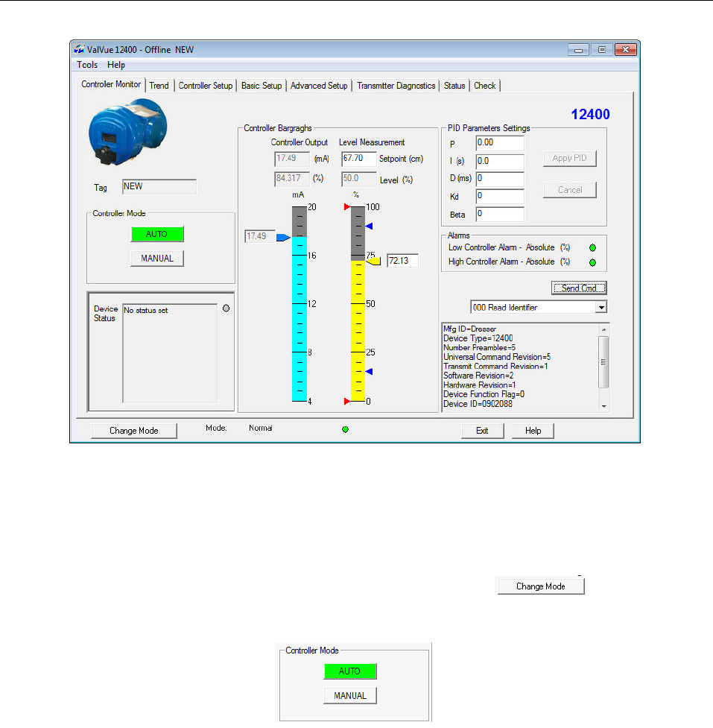Click the ValVue app icon in title bar

pyautogui.click(x=80, y=49)
